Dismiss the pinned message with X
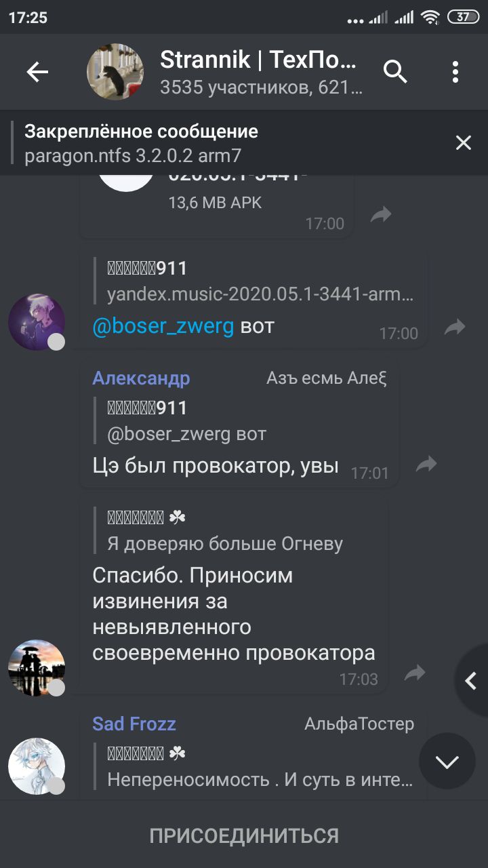 [464, 142]
